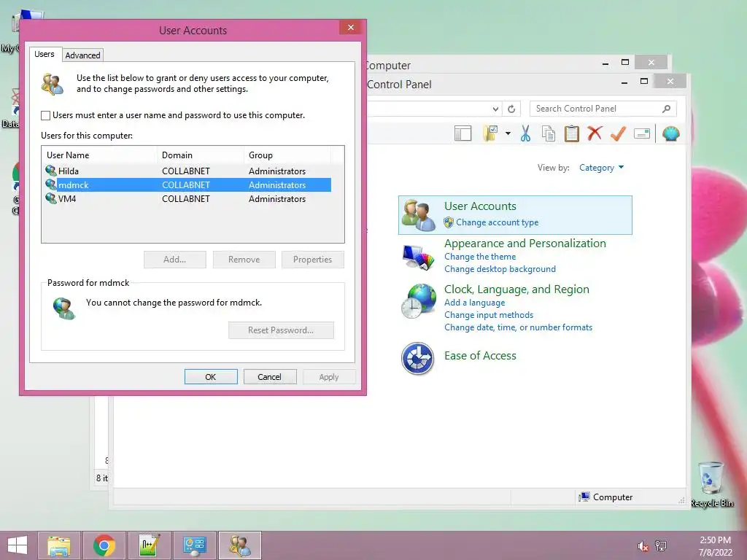Expand the address bar history dropdown arrow
The image size is (747, 560).
(495, 109)
